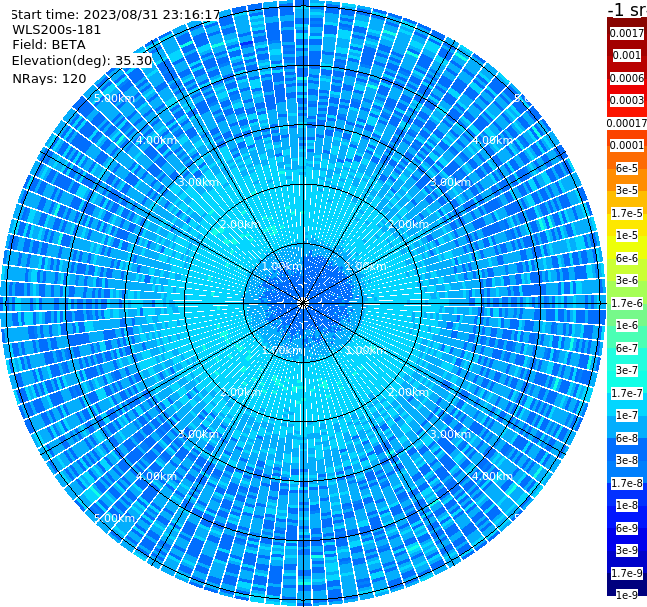Select the 6e-6 colorbar tick label
647x607 pixels.
click(x=627, y=258)
